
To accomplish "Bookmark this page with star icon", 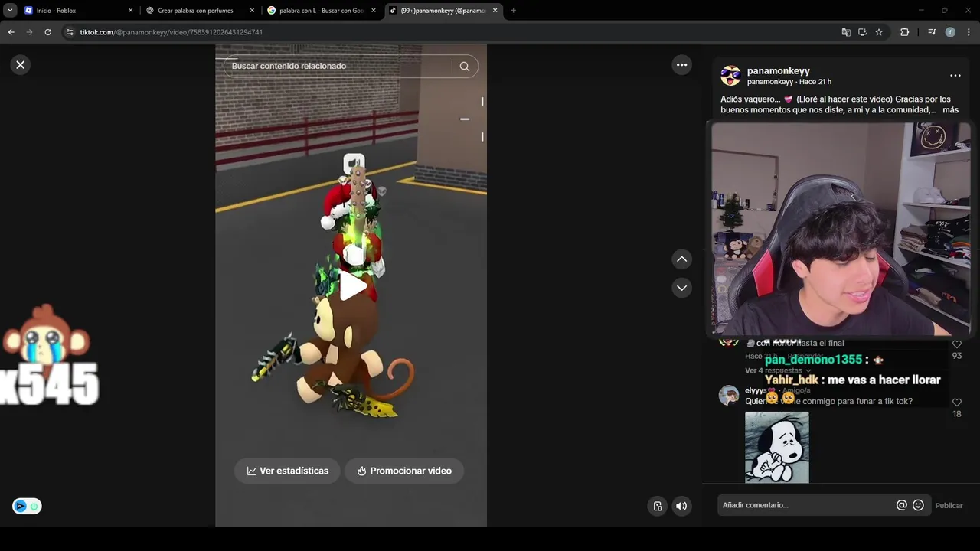I will (x=879, y=32).
